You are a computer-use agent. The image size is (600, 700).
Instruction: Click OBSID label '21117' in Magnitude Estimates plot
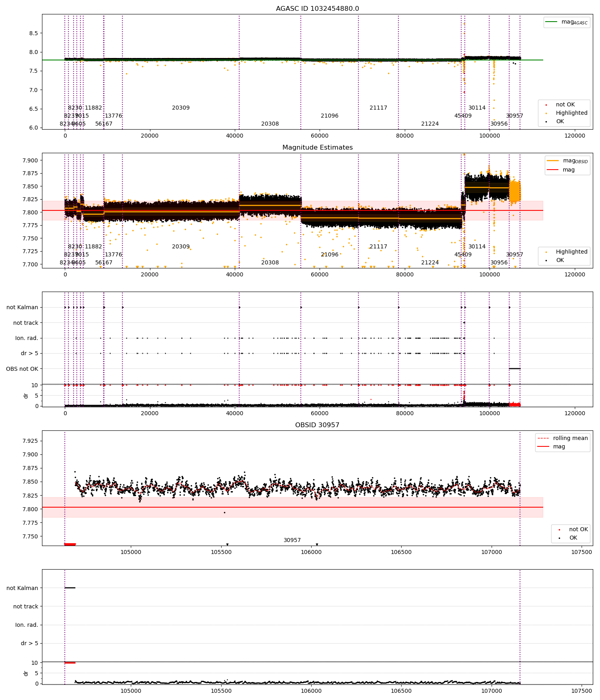[378, 247]
